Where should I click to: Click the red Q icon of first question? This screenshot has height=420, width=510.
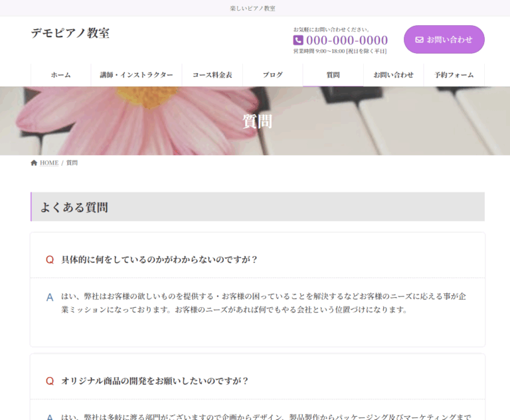coord(49,259)
